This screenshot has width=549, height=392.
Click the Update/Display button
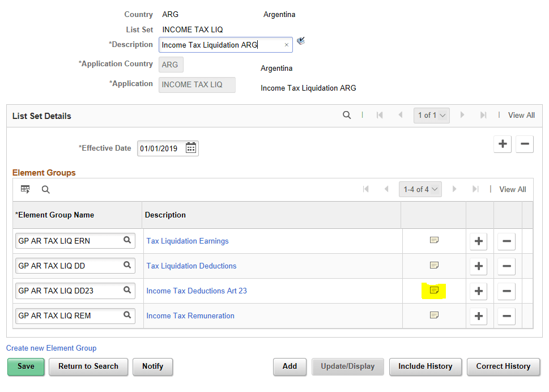348,367
